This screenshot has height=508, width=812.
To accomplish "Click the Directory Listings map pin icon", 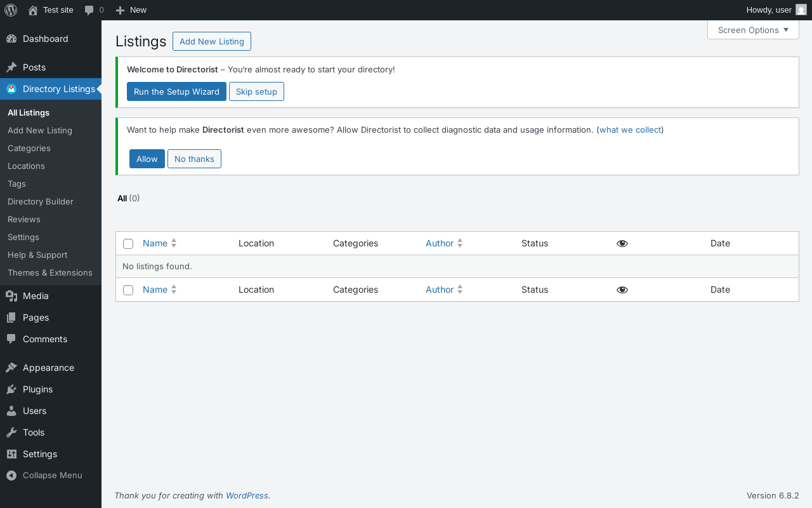I will [11, 89].
